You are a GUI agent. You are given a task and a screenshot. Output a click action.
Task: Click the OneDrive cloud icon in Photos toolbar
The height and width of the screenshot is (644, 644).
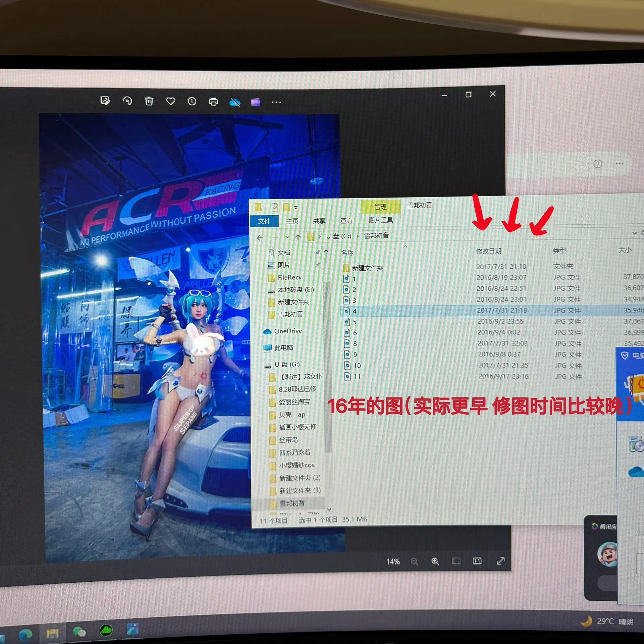pos(235,102)
